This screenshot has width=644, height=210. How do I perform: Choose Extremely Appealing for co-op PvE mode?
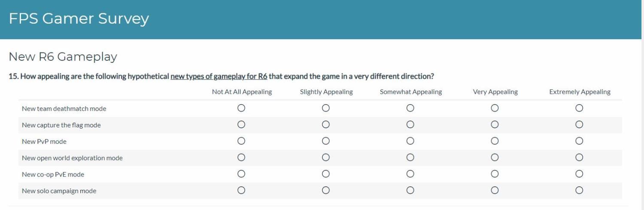(x=579, y=174)
